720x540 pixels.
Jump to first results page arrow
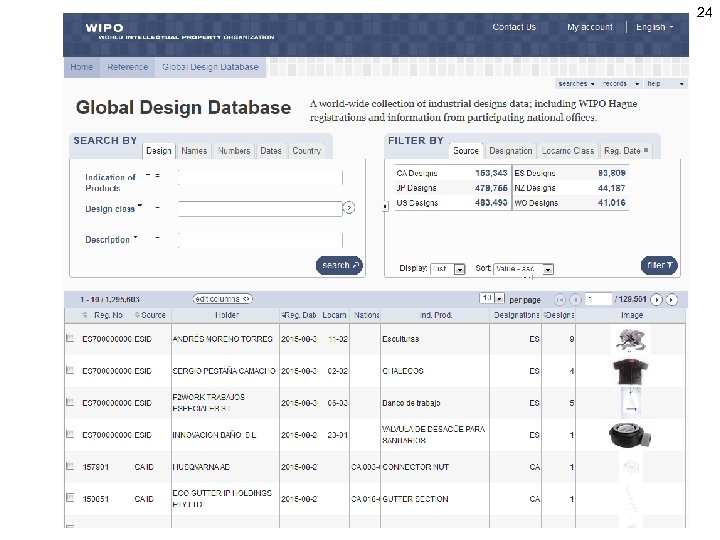point(561,299)
